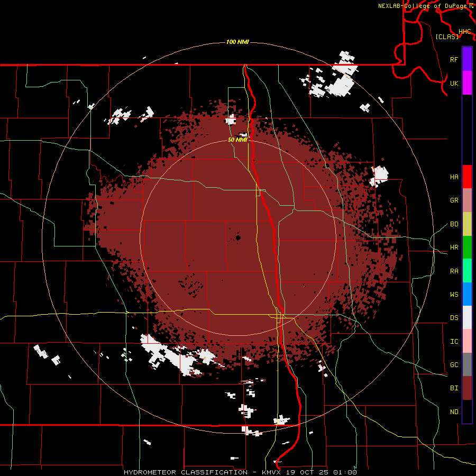Click the [CLAS] units label
Screen dimensions: 476x476
coord(447,37)
